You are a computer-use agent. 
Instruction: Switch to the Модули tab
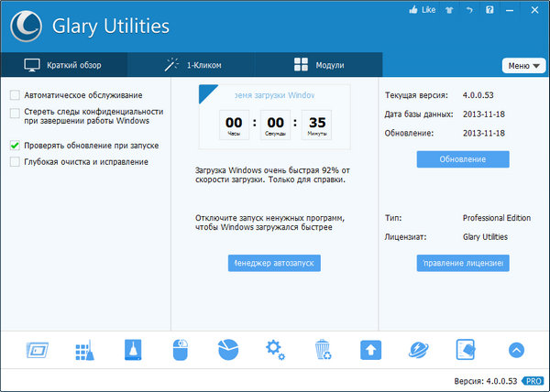pos(318,65)
